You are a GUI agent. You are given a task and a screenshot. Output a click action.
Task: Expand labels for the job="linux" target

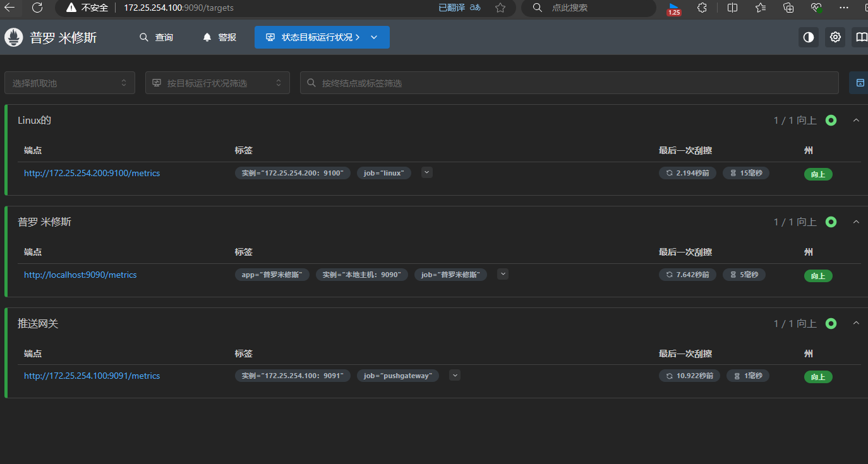click(427, 172)
